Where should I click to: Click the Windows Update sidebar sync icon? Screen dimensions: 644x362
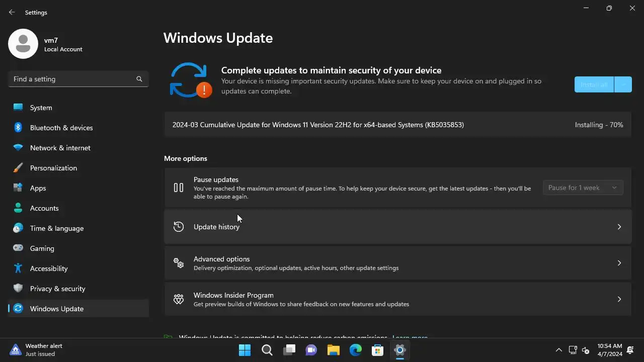click(18, 309)
